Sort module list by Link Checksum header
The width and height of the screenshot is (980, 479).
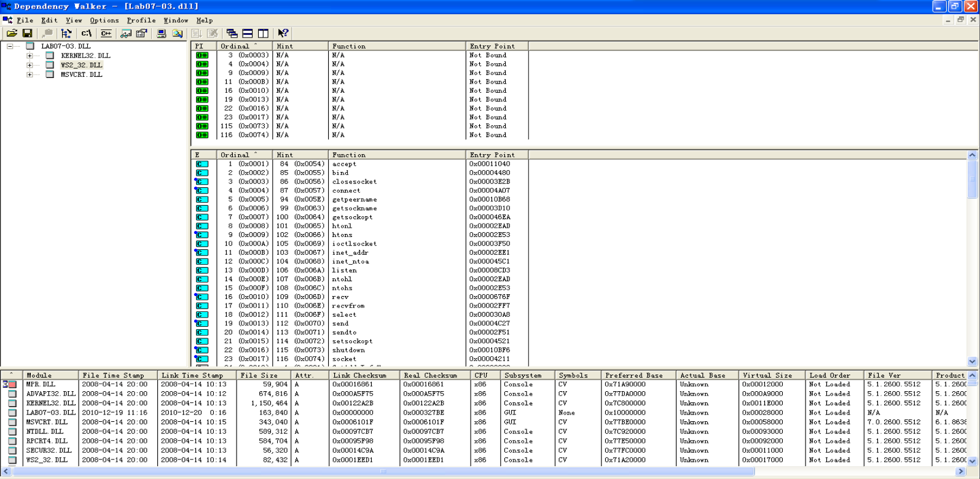click(x=364, y=375)
